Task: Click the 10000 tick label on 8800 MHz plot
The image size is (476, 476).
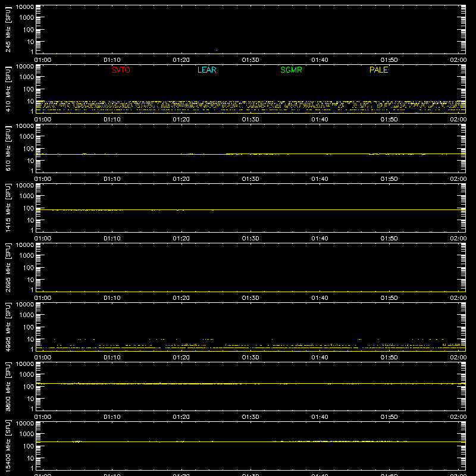Action: pyautogui.click(x=25, y=364)
